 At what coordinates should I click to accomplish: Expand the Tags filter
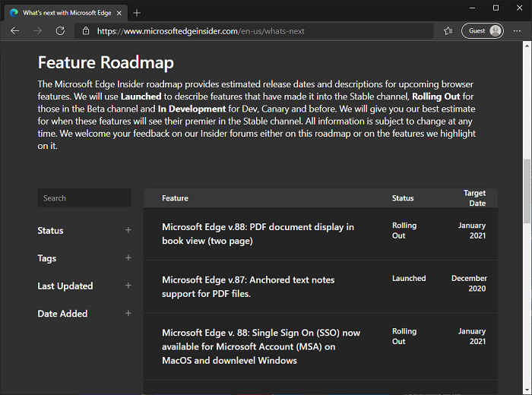point(128,258)
